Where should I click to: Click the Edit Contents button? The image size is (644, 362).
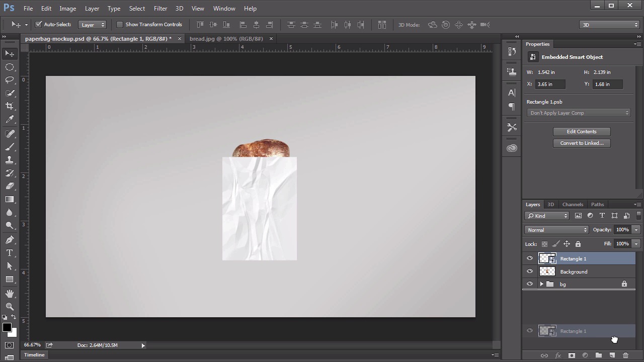582,132
